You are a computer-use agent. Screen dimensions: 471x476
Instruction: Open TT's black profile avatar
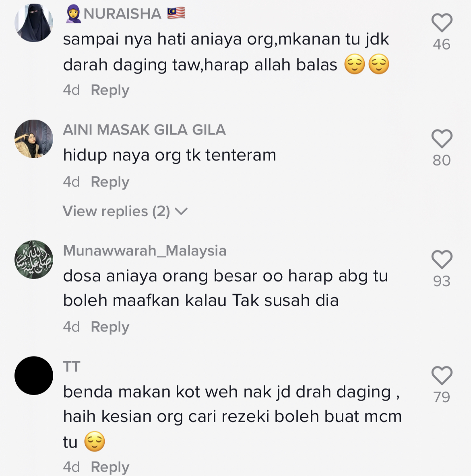[34, 375]
